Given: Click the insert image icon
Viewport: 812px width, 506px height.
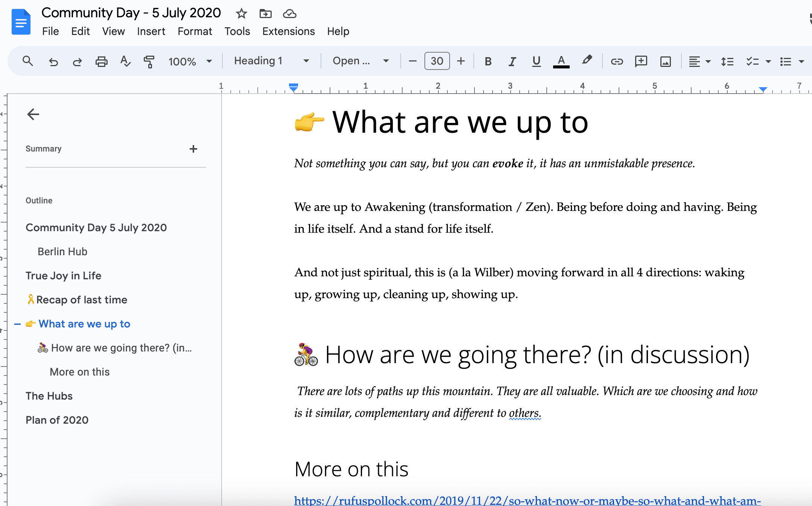Looking at the screenshot, I should click(665, 61).
